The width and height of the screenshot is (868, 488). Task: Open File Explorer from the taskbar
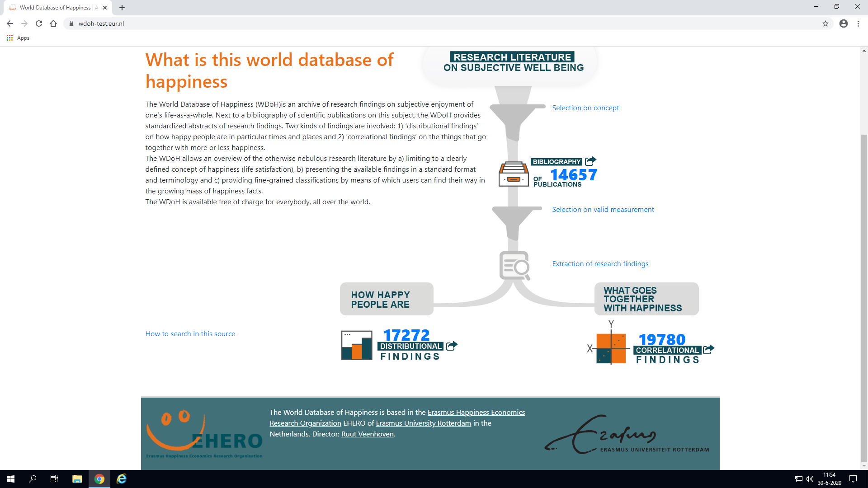(x=77, y=479)
